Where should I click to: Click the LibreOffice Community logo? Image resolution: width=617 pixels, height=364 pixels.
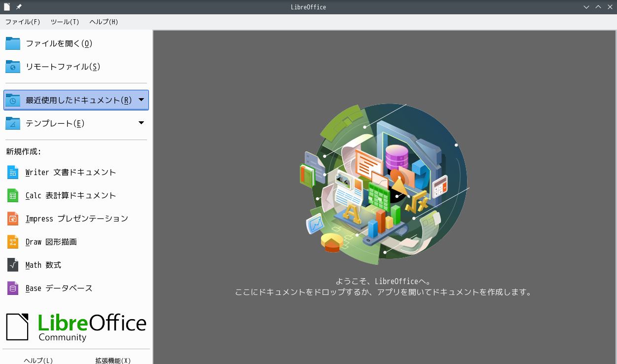coord(76,327)
